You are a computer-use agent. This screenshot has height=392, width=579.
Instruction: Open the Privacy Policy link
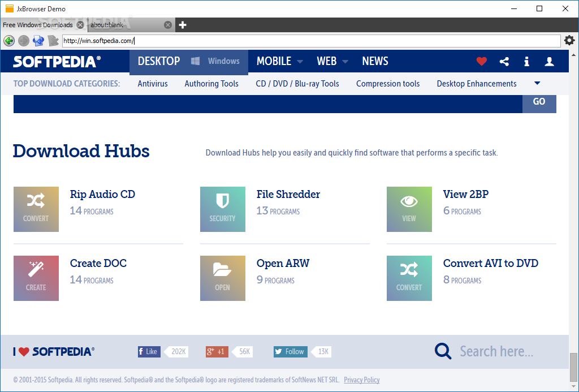[361, 380]
